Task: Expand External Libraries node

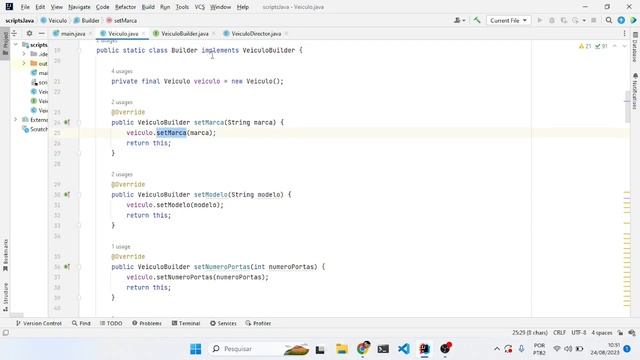Action: (16, 120)
